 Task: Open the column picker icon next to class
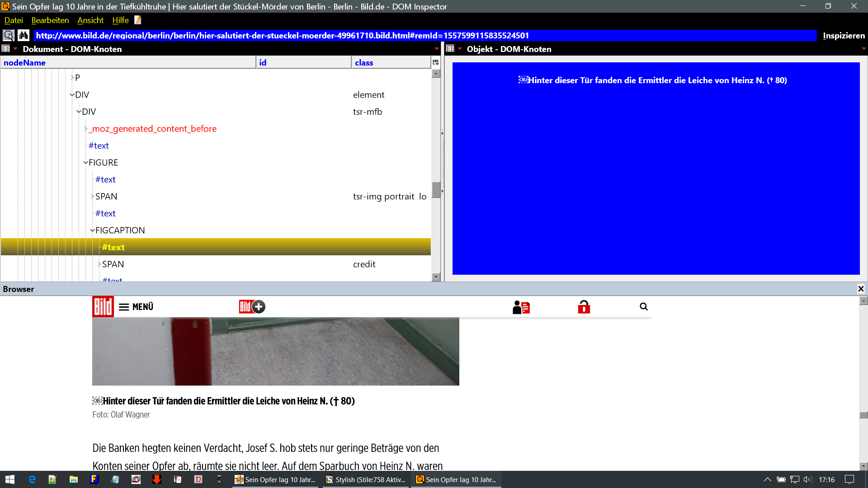coord(435,62)
